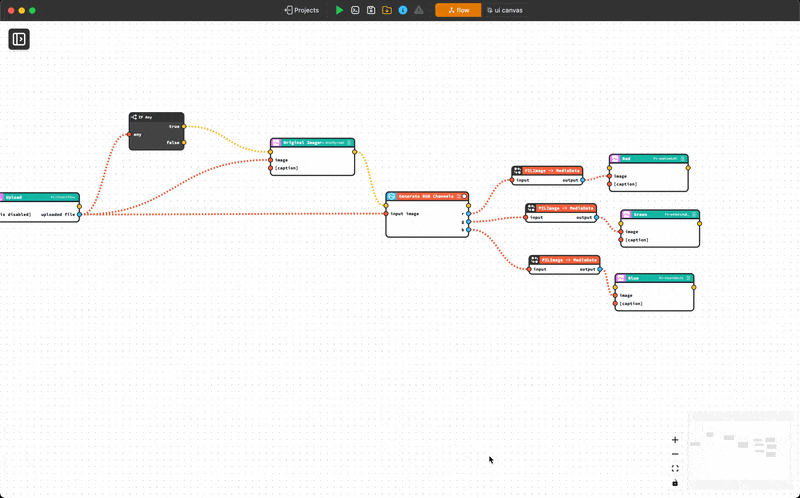Click the IF Any node branch icon

pos(134,117)
